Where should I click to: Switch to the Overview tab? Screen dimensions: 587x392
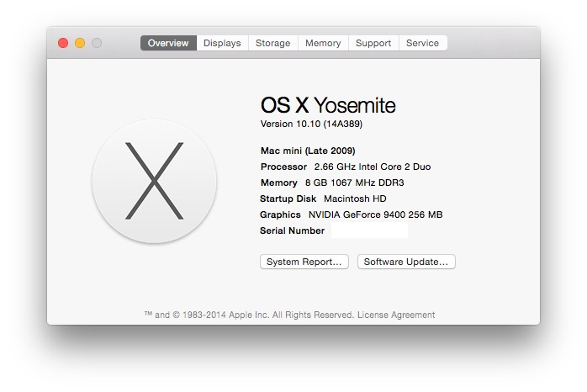click(168, 43)
